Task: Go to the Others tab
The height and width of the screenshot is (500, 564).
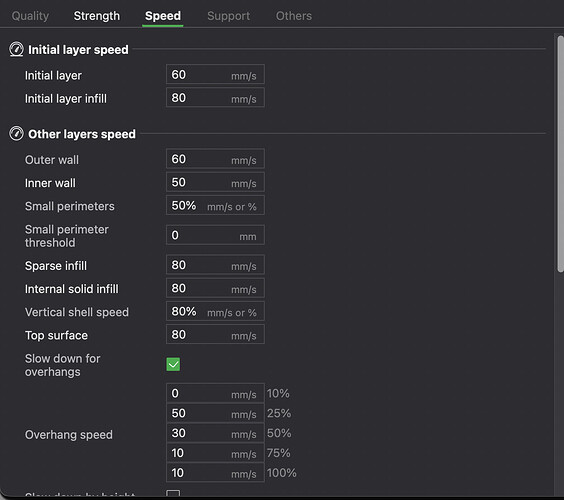Action: 294,16
